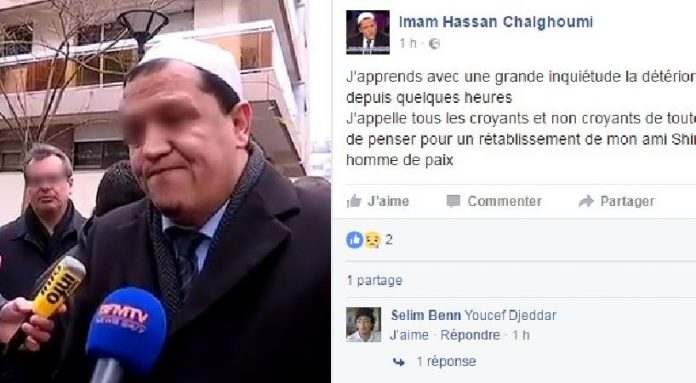Screen dimensions: 696x383
Task: Click the Partager arrow icon
Action: point(586,201)
